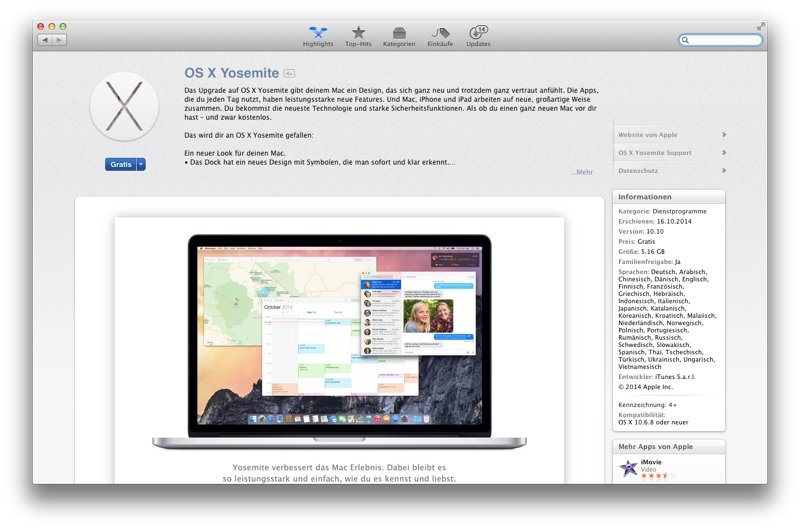This screenshot has height=529, width=800.
Task: Click the Entwickler: iTunes S.a.r.l. line
Action: point(657,376)
